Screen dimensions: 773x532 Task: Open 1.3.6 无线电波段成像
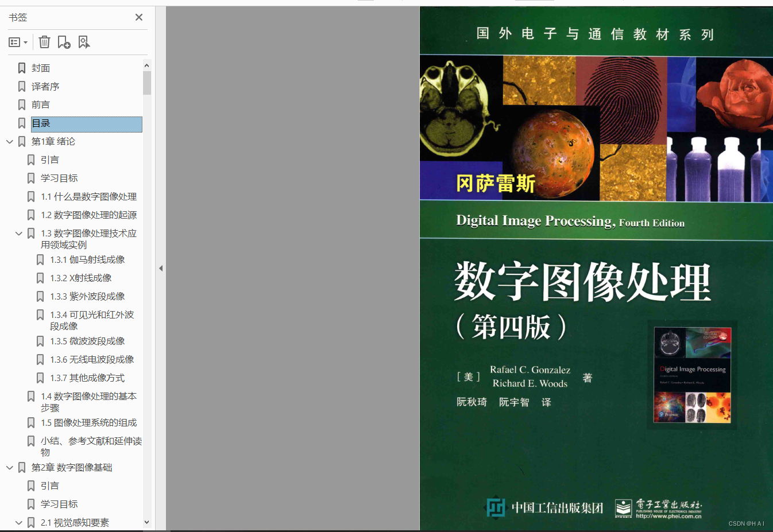point(92,360)
